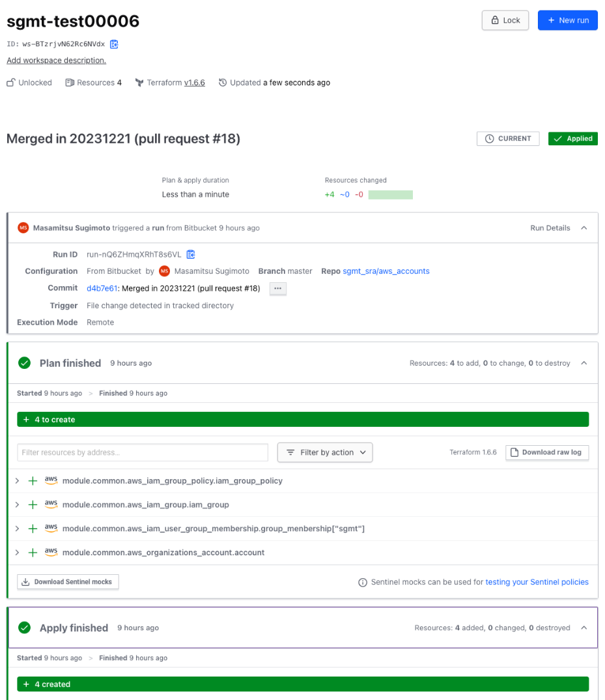
Task: Open Terraform version v1.6.6 link
Action: 195,83
